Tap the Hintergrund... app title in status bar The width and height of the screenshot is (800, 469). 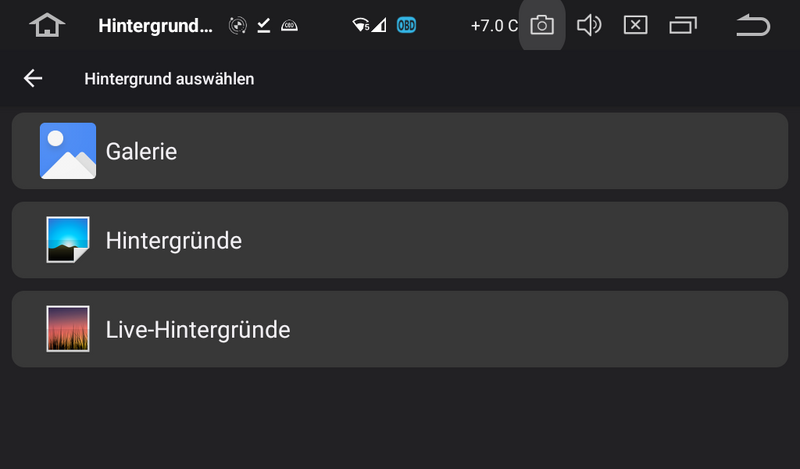tap(155, 26)
